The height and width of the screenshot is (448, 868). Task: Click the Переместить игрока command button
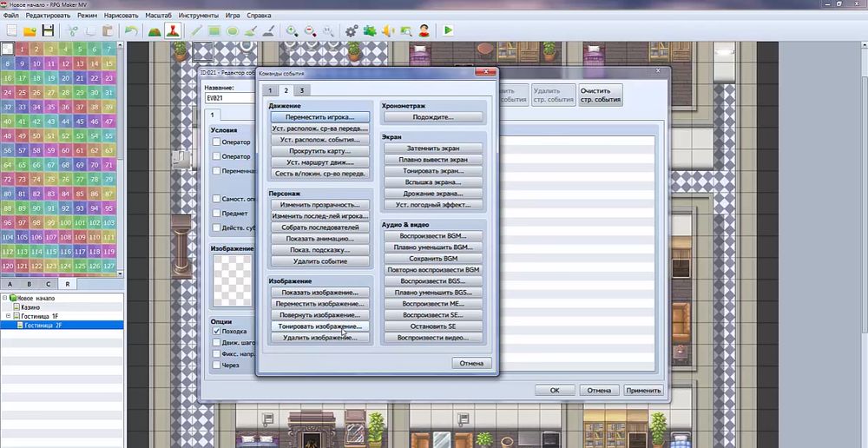[x=319, y=117]
